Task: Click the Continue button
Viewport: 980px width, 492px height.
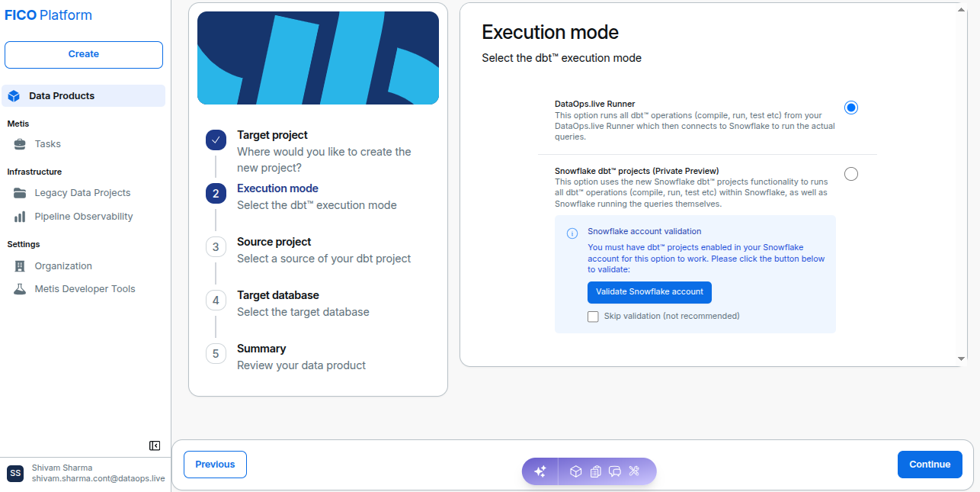Action: pos(930,465)
